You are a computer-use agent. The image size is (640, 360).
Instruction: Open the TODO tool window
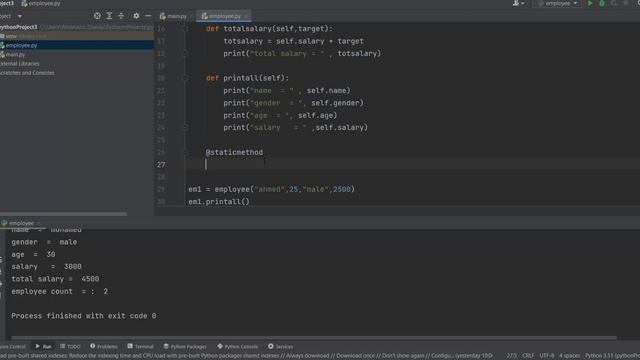[x=70, y=347]
